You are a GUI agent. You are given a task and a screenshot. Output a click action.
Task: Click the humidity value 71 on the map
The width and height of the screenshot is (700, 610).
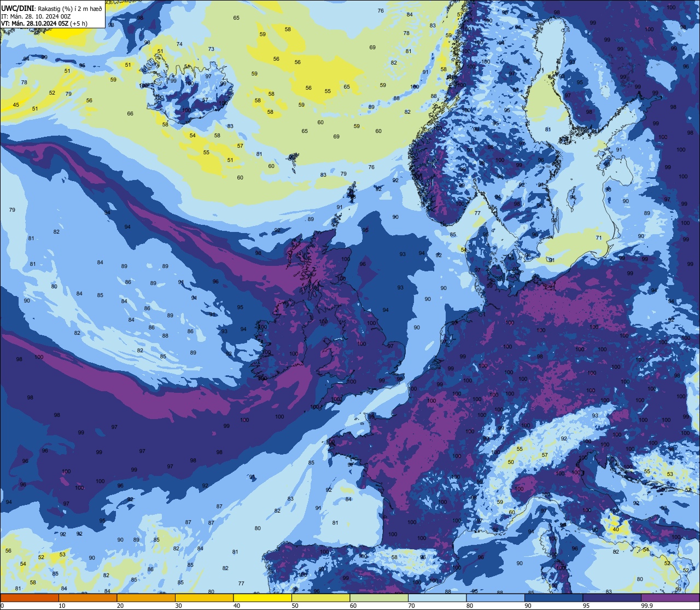pos(599,237)
